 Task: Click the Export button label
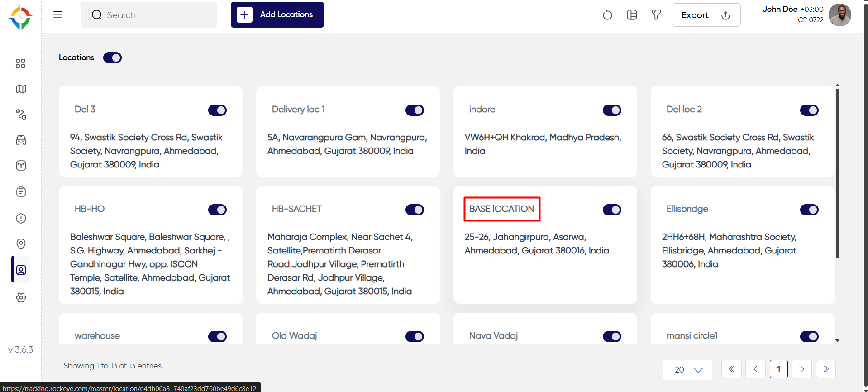click(695, 15)
